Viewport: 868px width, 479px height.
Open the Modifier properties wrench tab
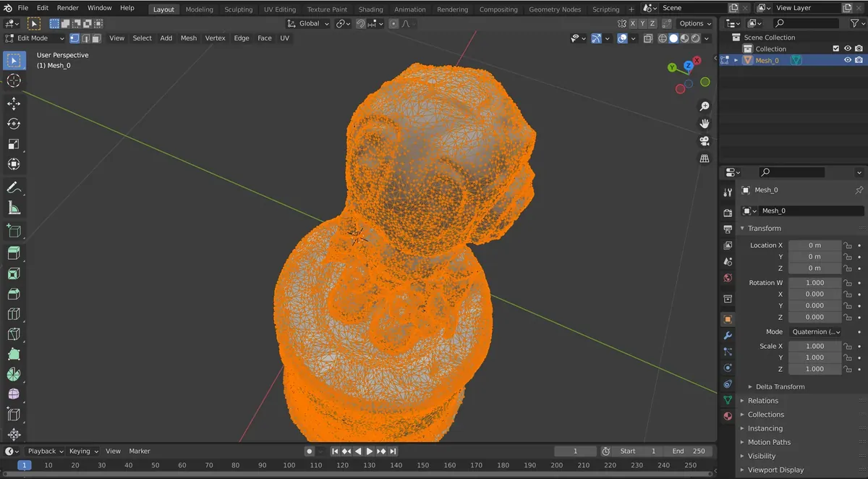point(728,336)
